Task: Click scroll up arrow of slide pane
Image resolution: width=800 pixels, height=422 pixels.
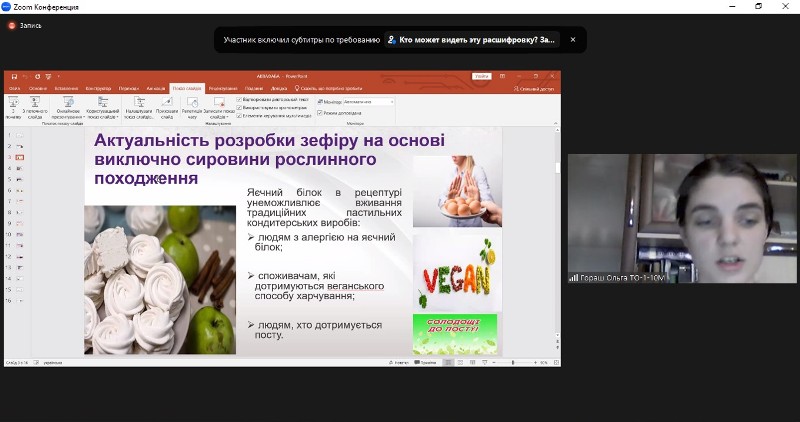Action: 557,131
